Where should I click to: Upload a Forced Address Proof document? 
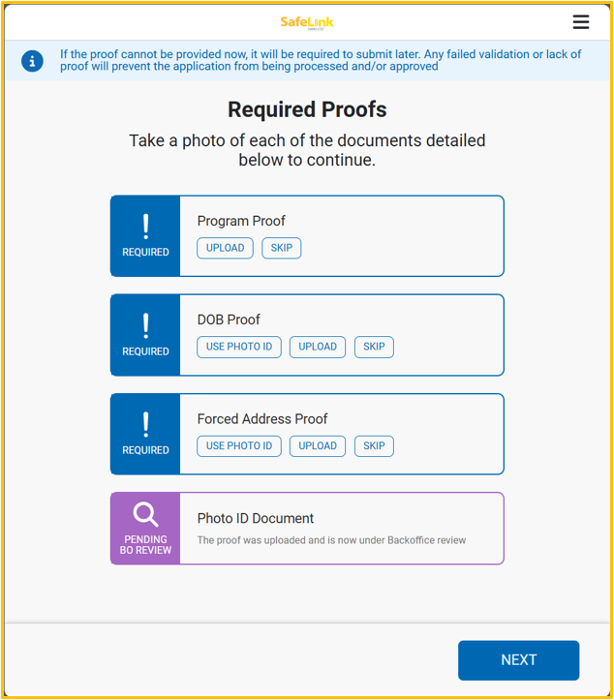[x=318, y=446]
